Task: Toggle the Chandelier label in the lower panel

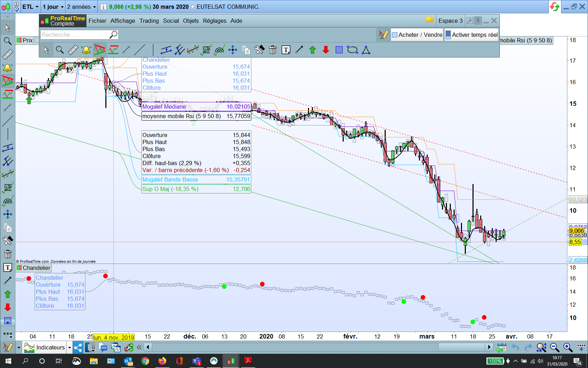Action: tap(34, 268)
